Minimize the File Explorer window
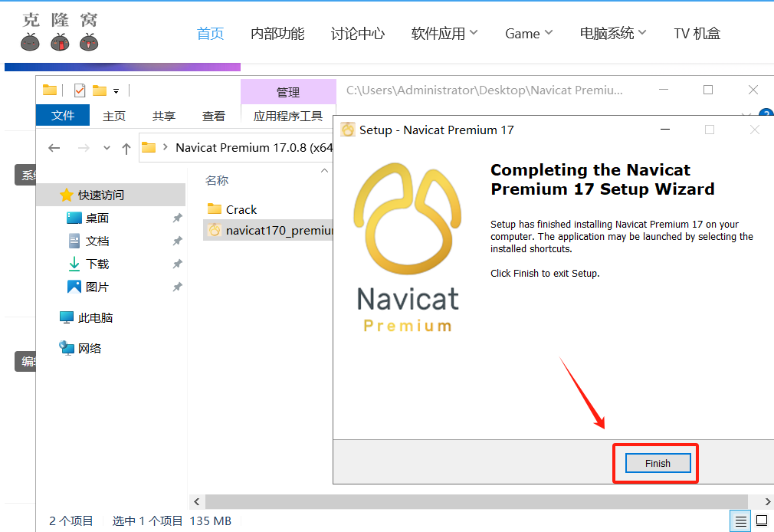 pyautogui.click(x=664, y=90)
